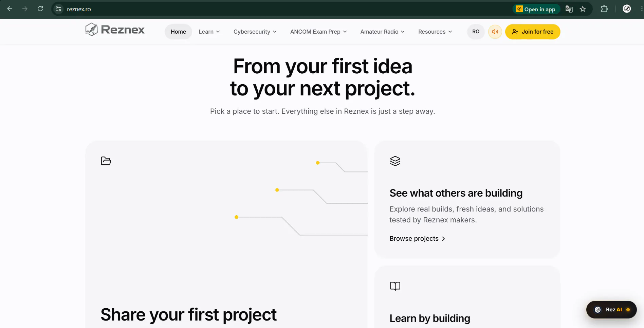644x328 pixels.
Task: Click the browser reload icon
Action: [40, 9]
